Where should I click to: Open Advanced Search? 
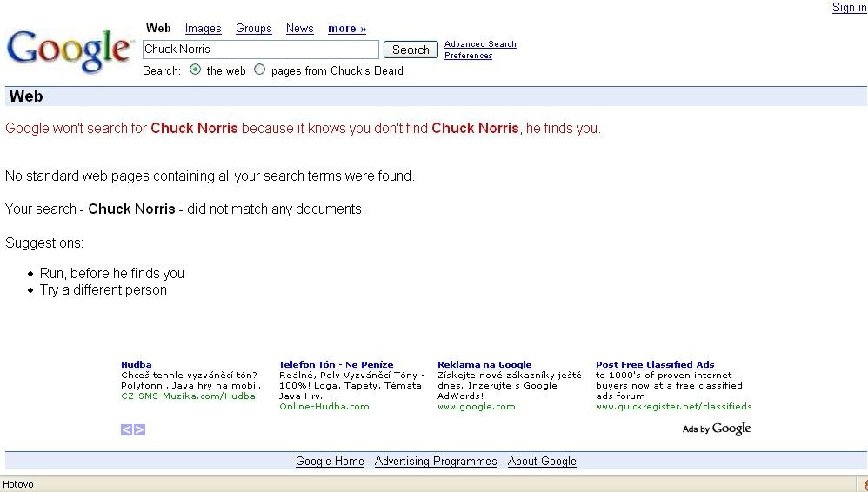(480, 44)
